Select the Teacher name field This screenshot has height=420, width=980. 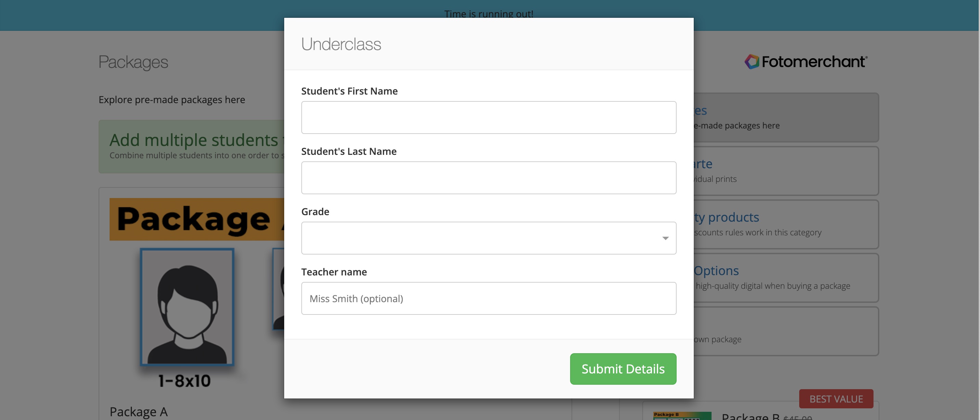pyautogui.click(x=489, y=298)
